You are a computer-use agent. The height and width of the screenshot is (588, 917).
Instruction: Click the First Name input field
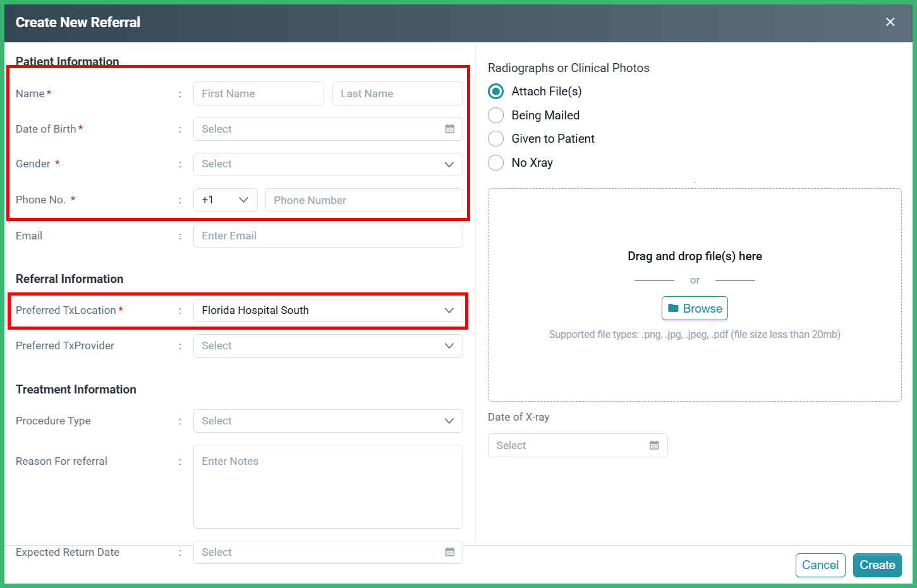(x=258, y=93)
